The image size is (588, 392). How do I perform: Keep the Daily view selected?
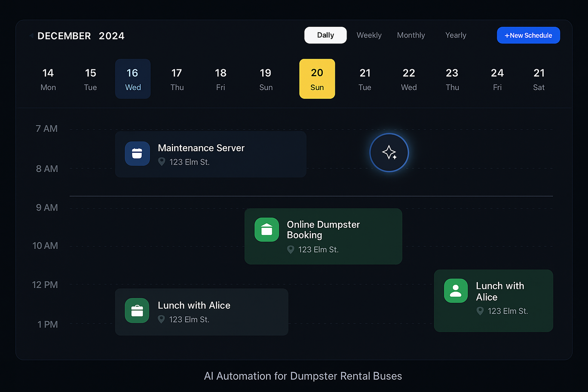[325, 35]
